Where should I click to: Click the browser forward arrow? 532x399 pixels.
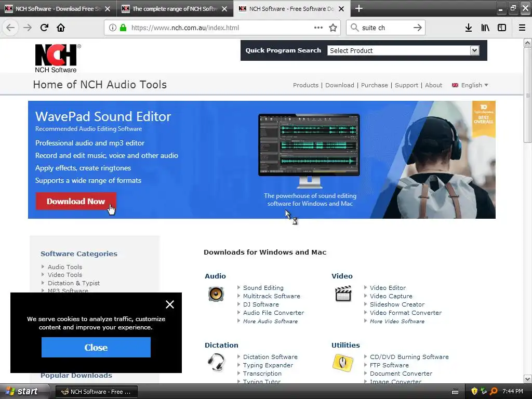(x=28, y=28)
